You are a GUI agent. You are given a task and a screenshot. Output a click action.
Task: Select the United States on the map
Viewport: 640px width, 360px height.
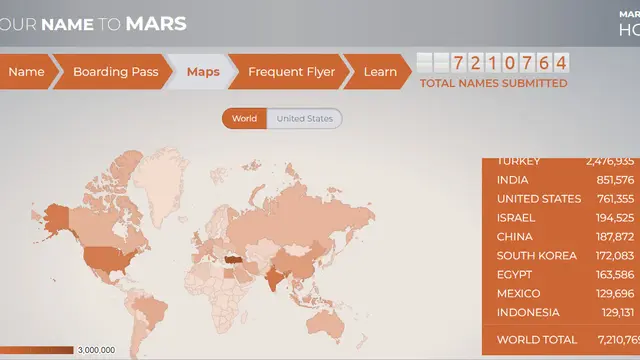click(108, 260)
